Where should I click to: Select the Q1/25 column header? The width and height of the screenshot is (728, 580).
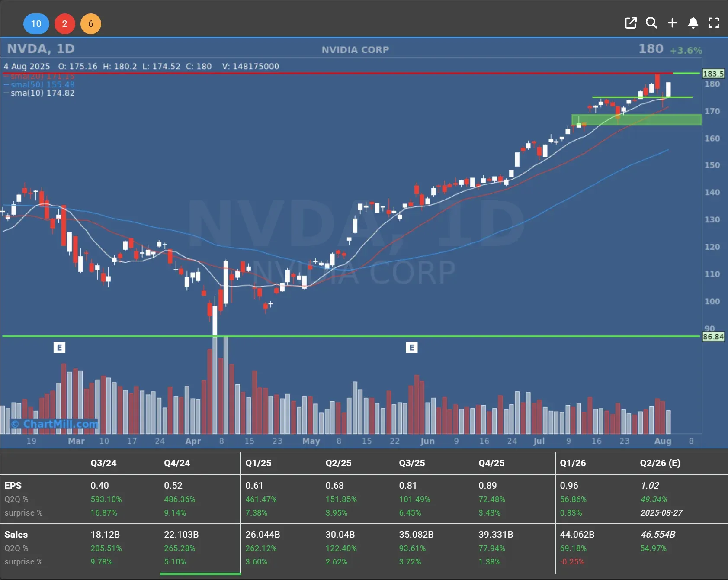pyautogui.click(x=258, y=463)
